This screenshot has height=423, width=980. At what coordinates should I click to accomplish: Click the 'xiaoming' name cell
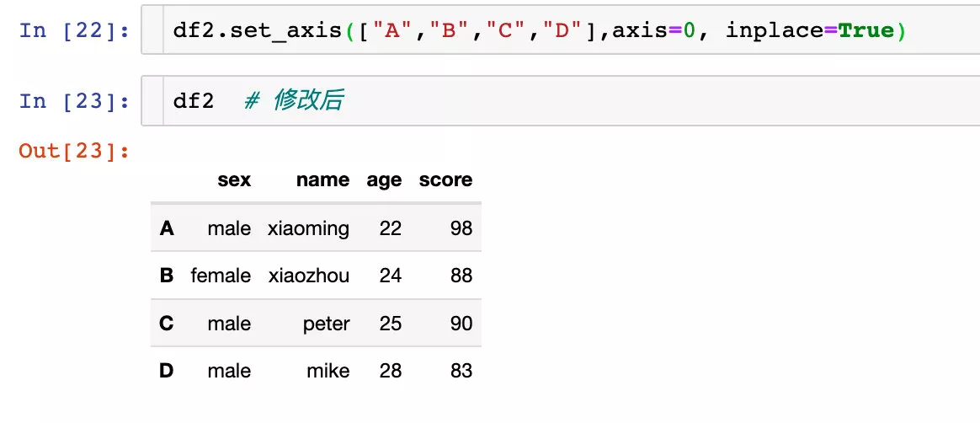309,229
